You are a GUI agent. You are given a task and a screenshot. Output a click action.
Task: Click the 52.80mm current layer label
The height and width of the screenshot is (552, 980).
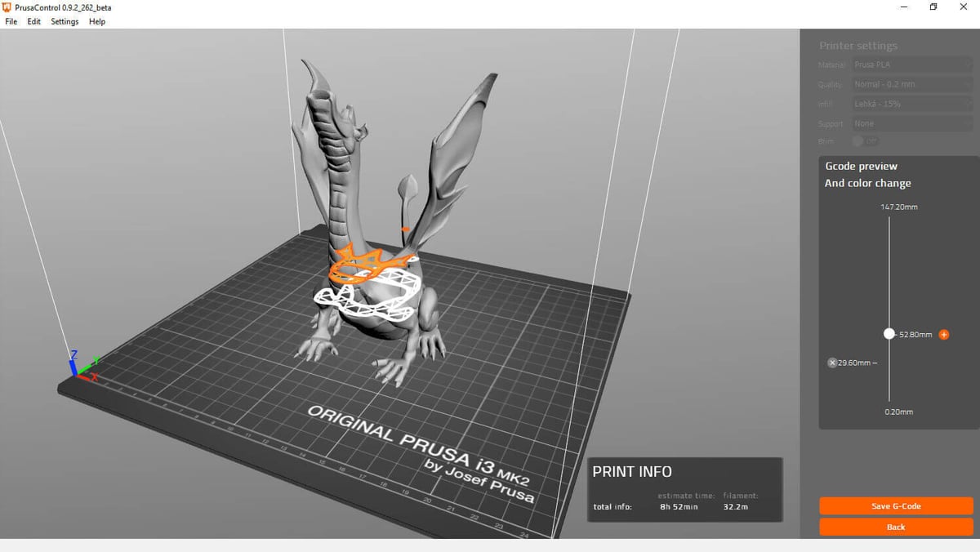click(x=915, y=334)
